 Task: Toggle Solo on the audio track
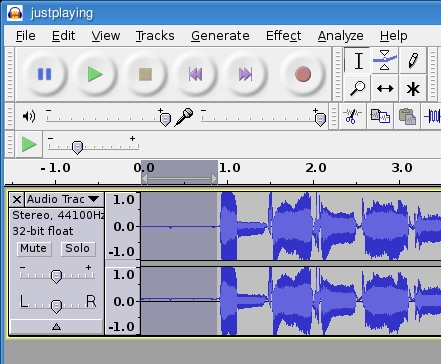pos(78,249)
